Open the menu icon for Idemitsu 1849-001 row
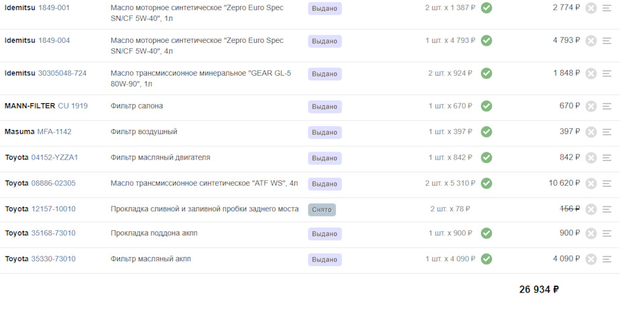The height and width of the screenshot is (322, 644). pos(606,8)
